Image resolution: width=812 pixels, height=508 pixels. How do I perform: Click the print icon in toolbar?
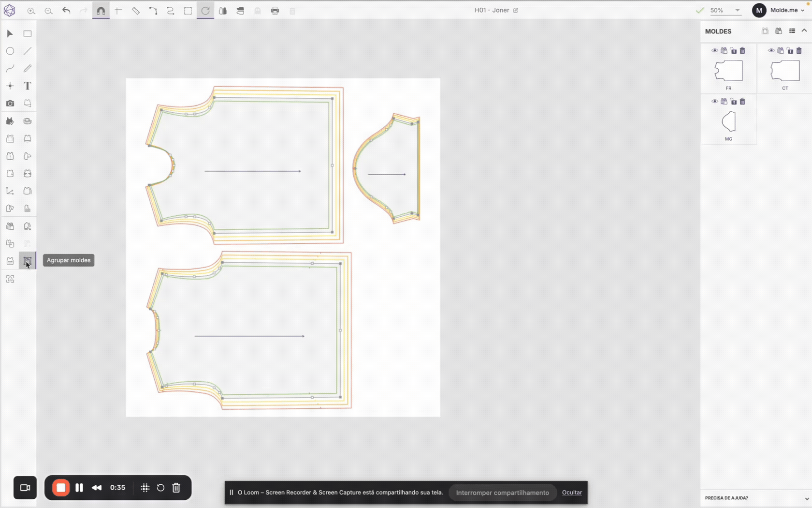tap(275, 11)
